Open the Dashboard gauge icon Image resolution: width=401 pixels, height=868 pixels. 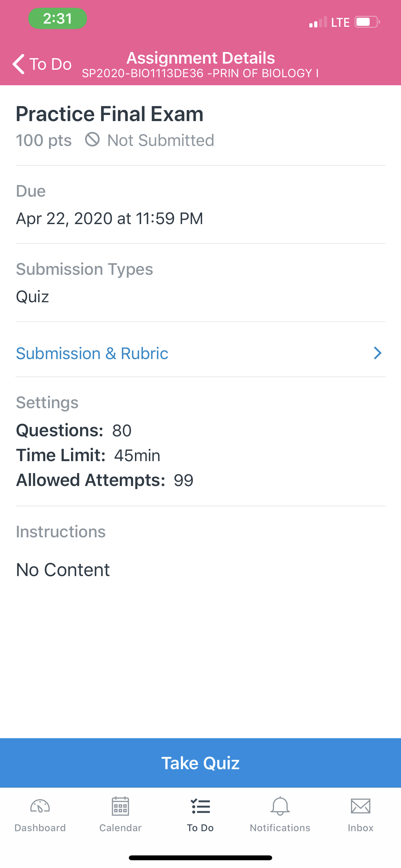click(40, 806)
